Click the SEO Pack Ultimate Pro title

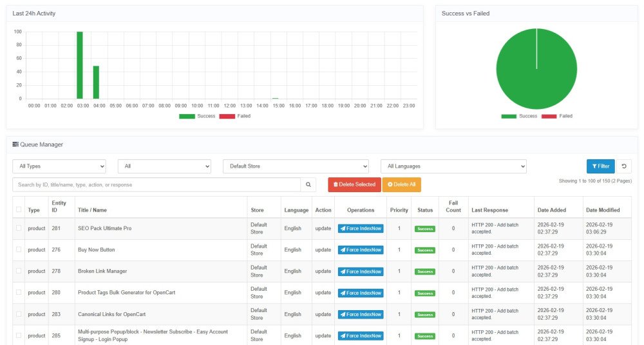[x=105, y=228]
